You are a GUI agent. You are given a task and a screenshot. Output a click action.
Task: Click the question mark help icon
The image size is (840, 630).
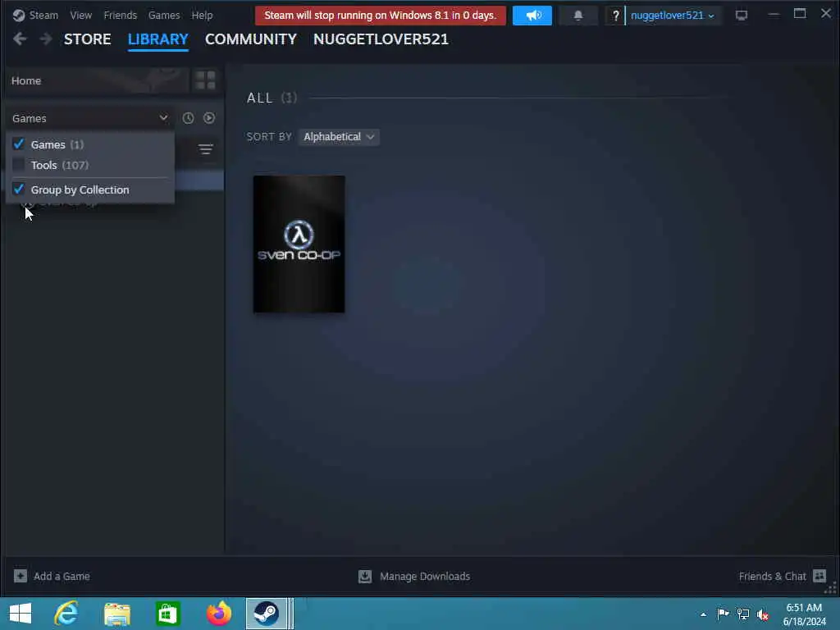pos(615,16)
